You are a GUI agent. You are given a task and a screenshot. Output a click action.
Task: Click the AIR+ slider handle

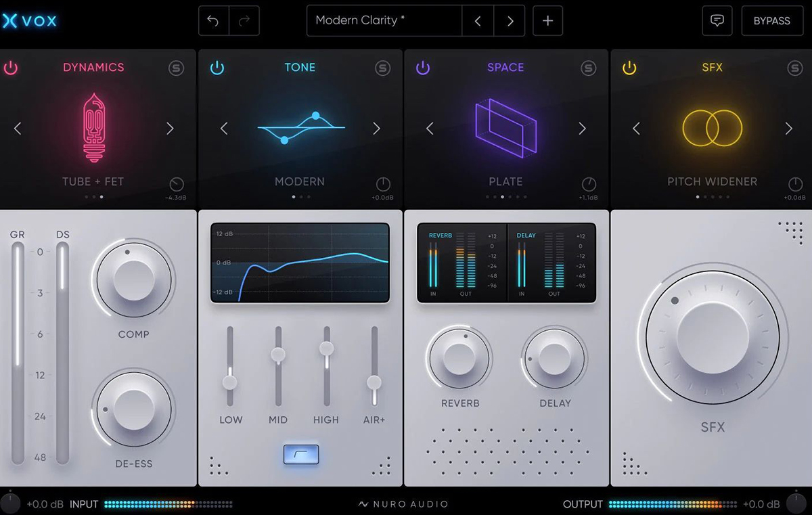[374, 382]
